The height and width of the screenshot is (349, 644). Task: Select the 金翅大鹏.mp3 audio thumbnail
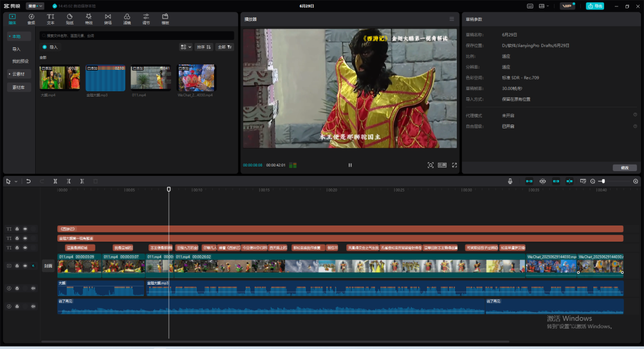(x=105, y=78)
